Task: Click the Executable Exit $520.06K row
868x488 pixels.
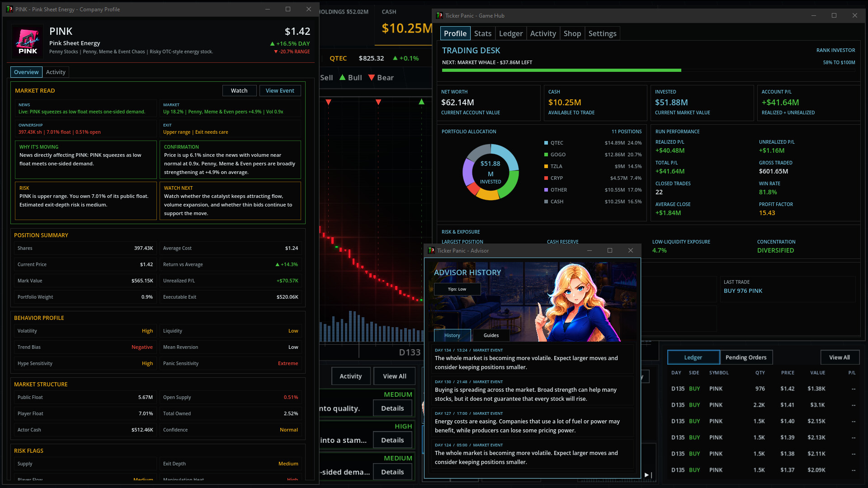Action: (230, 297)
